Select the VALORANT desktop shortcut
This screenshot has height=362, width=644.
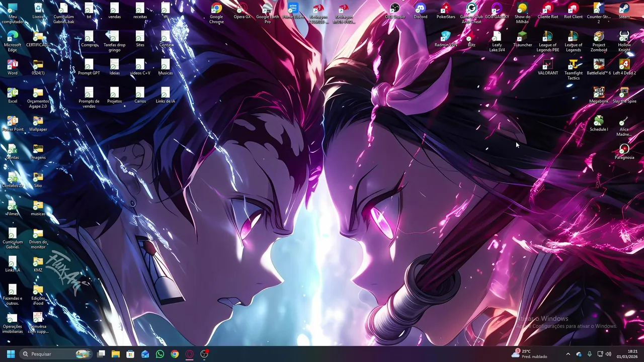click(548, 67)
